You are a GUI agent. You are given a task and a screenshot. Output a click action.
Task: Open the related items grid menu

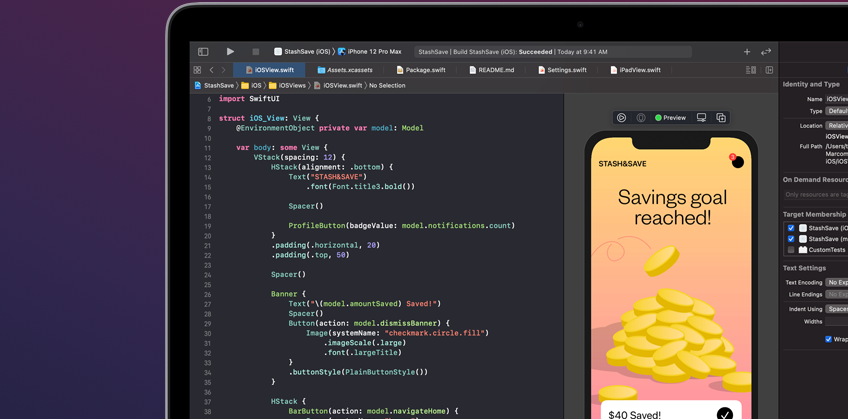[x=197, y=70]
